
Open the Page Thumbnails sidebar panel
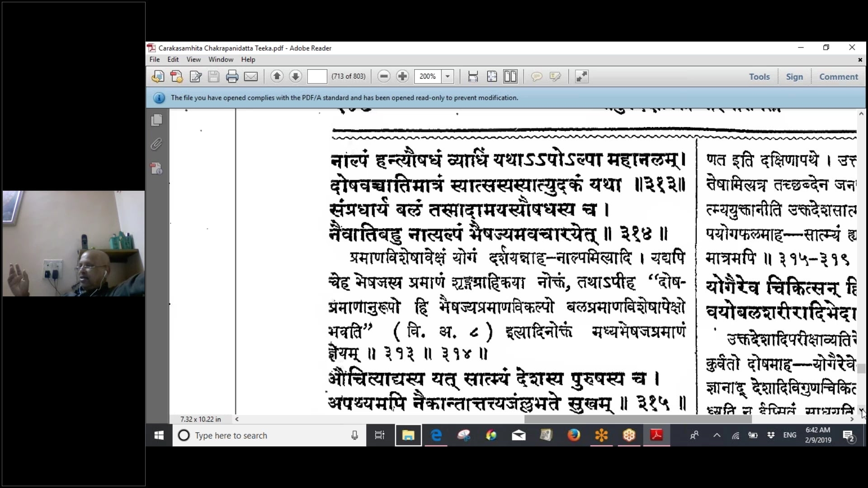click(156, 120)
